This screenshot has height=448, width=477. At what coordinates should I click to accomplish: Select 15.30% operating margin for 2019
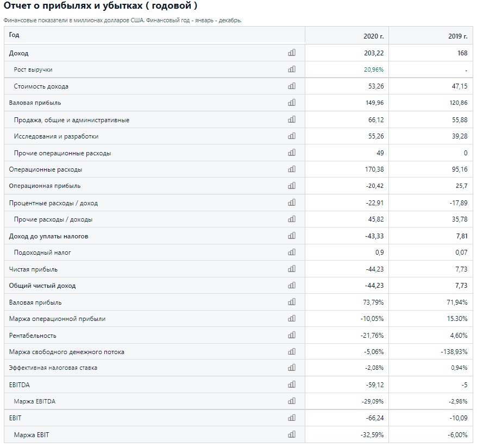tap(457, 319)
